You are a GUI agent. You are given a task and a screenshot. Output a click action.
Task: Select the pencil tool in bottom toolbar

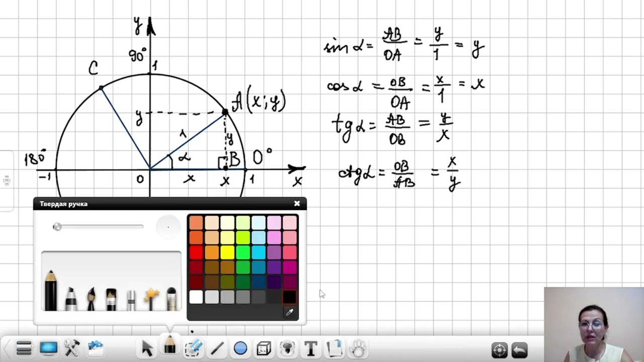click(170, 346)
